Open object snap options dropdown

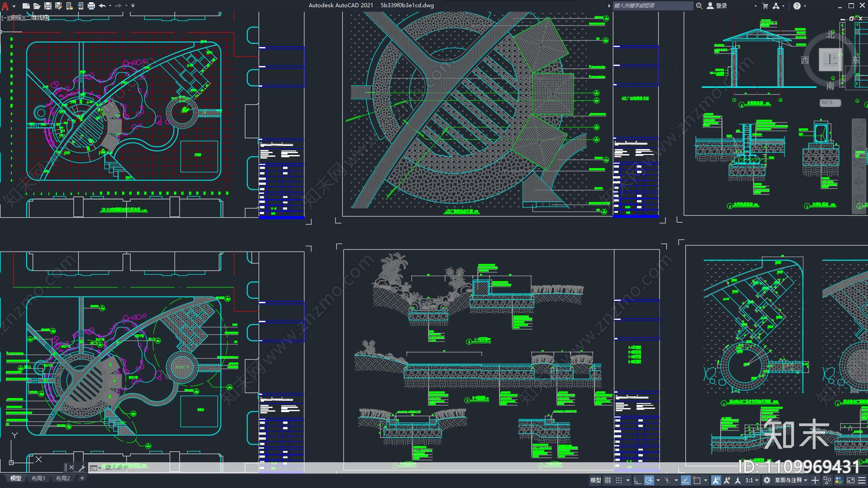pos(705,480)
